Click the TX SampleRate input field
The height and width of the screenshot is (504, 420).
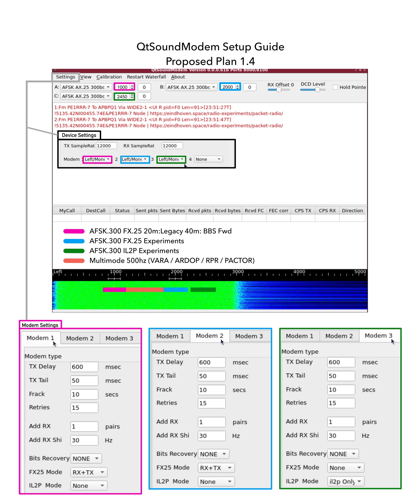click(106, 146)
